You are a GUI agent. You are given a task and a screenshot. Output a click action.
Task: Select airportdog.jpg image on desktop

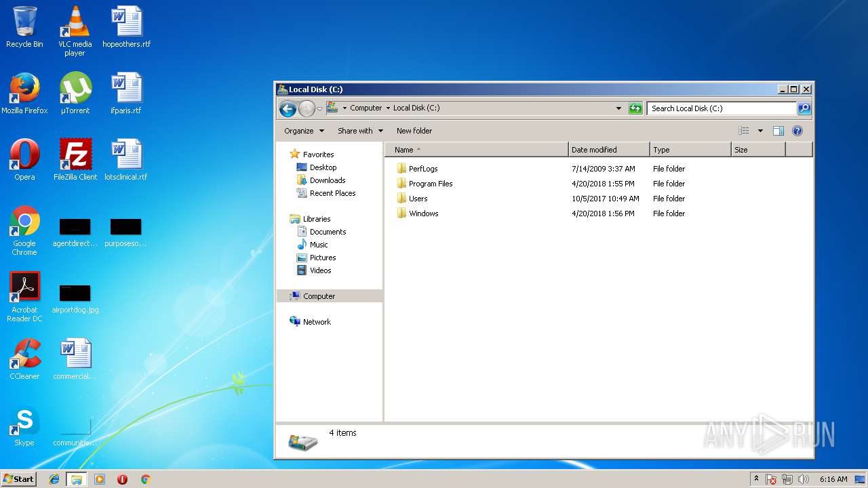tap(75, 298)
